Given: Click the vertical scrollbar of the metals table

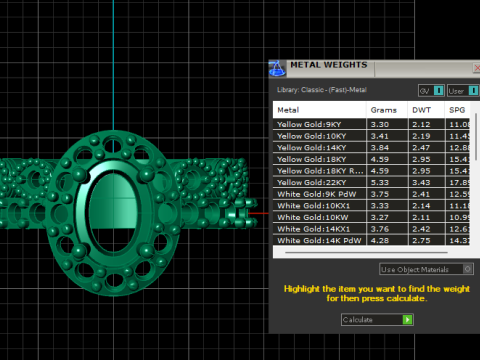Looking at the screenshot, I should [x=475, y=137].
